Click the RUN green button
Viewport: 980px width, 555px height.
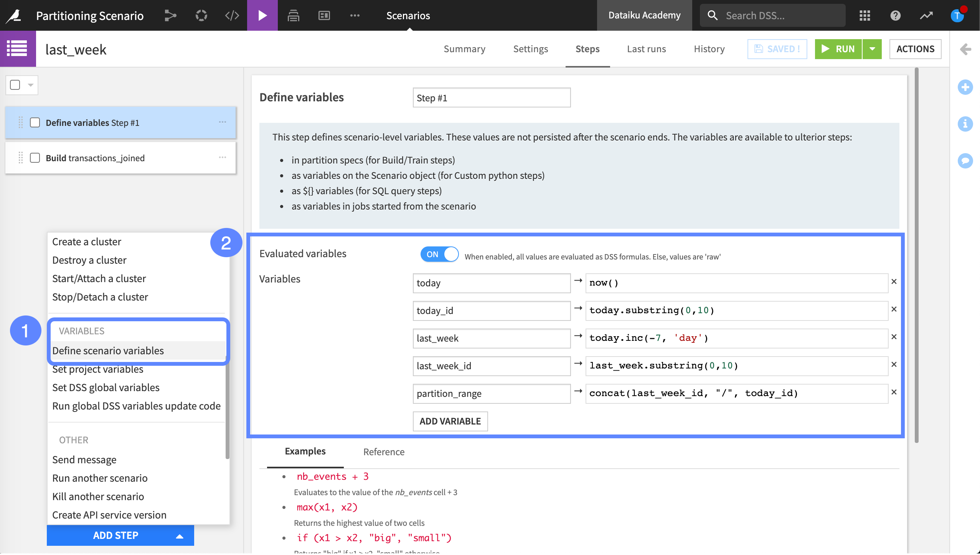(x=839, y=48)
